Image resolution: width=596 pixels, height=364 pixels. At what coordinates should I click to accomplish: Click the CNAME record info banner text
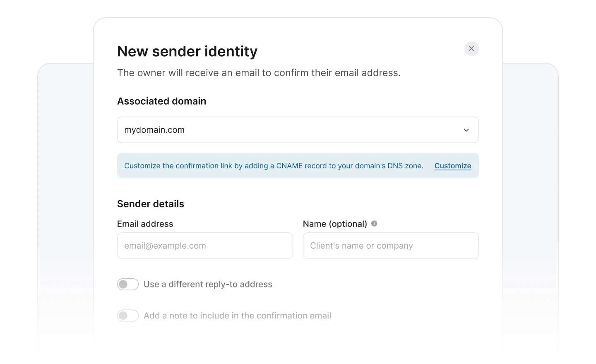pos(274,166)
